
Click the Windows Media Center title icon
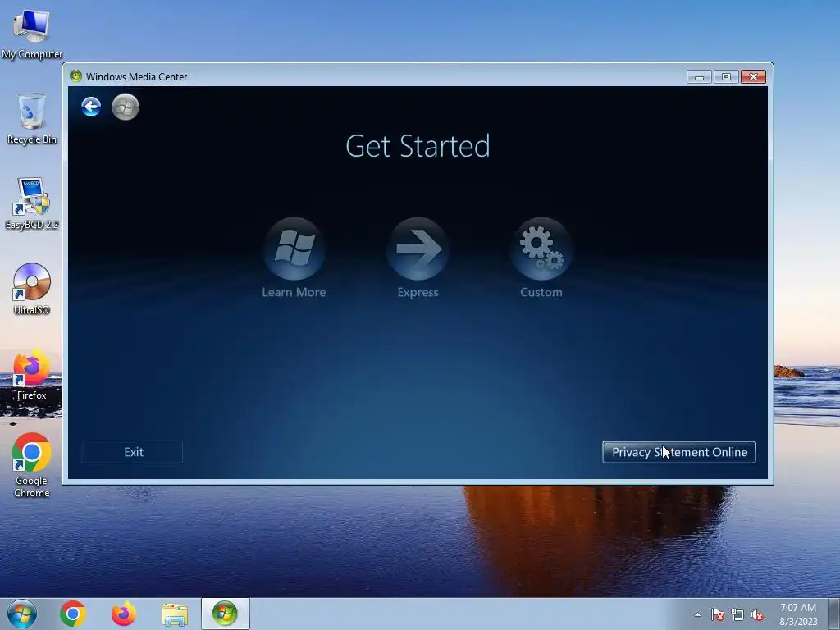(x=75, y=76)
